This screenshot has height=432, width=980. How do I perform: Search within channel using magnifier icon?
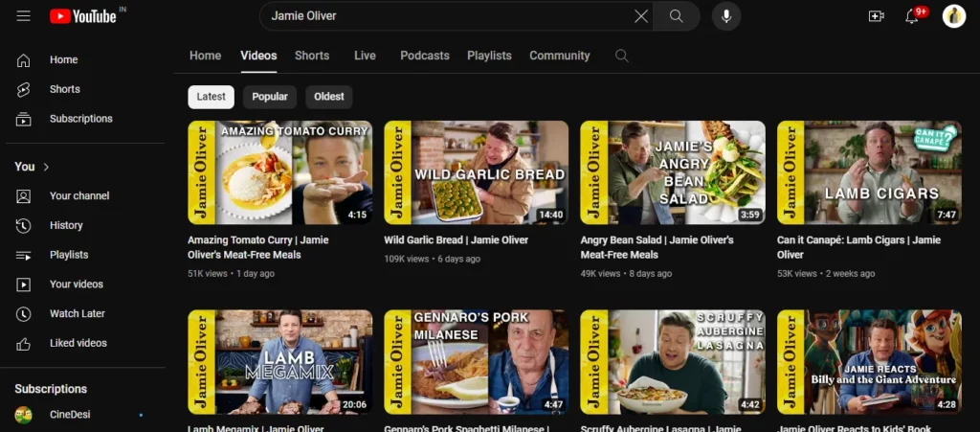[x=621, y=56]
